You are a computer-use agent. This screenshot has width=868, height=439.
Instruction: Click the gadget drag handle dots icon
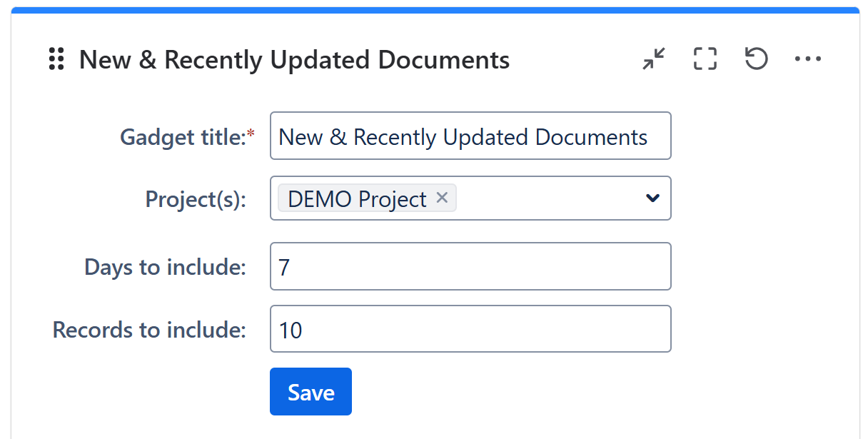tap(56, 59)
